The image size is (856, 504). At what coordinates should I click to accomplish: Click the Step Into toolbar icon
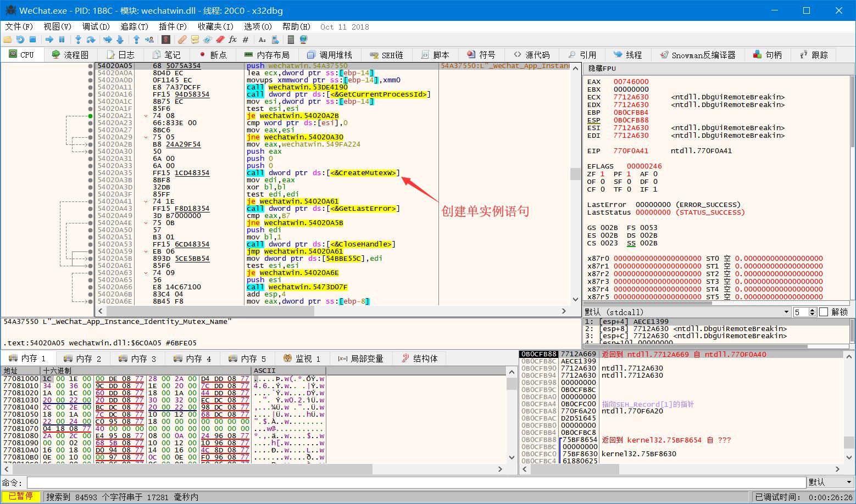click(x=78, y=40)
